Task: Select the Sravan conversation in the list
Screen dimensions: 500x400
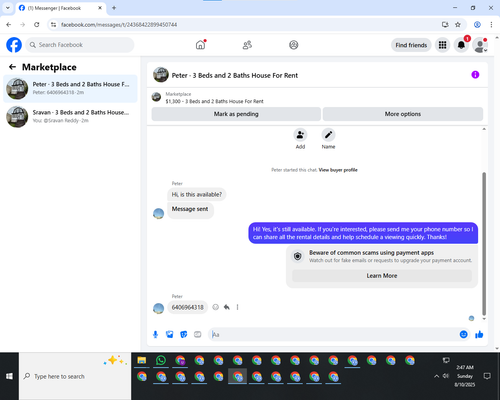Action: tap(70, 117)
